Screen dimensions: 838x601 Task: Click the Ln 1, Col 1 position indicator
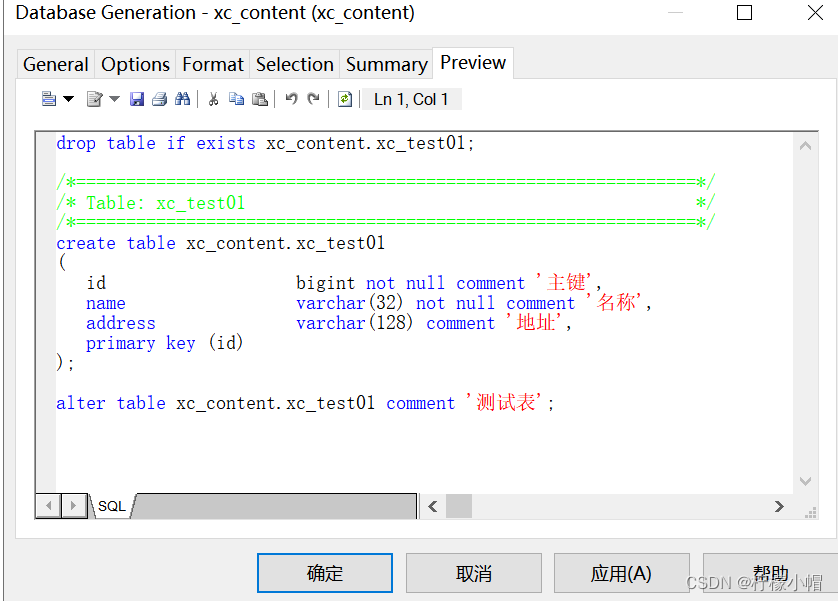[x=411, y=99]
